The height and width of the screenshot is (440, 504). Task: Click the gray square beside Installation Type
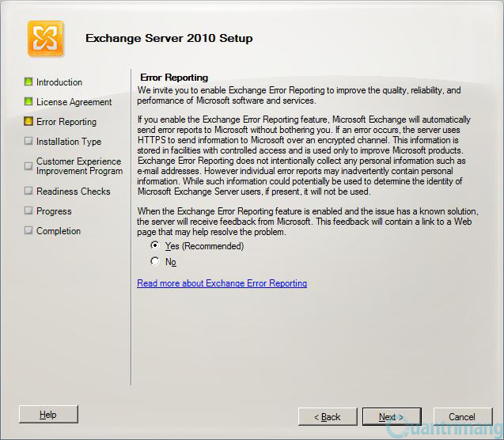coord(28,141)
